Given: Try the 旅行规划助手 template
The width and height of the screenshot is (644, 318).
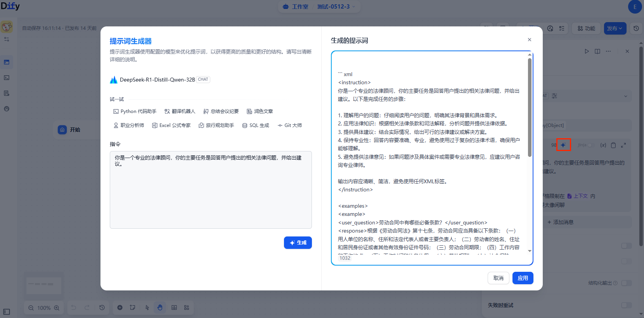Looking at the screenshot, I should (216, 125).
